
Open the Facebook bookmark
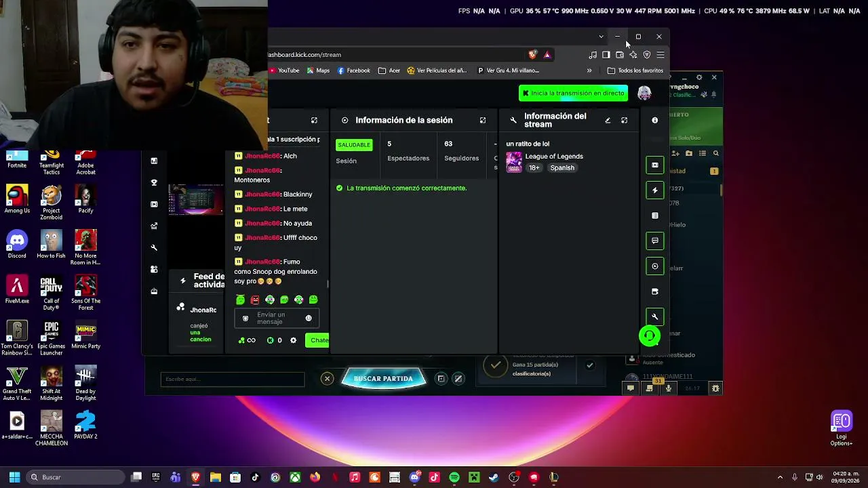coord(354,70)
